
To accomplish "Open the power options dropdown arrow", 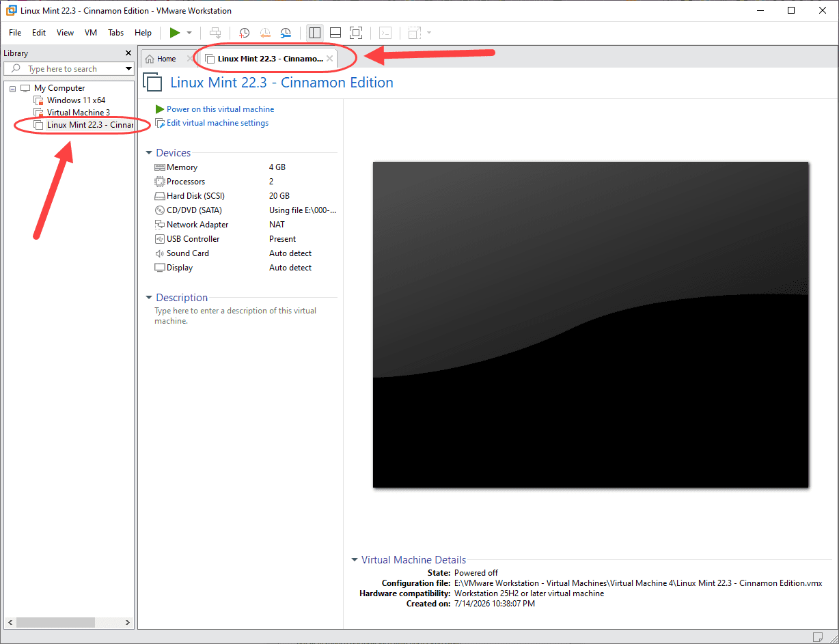I will click(189, 33).
